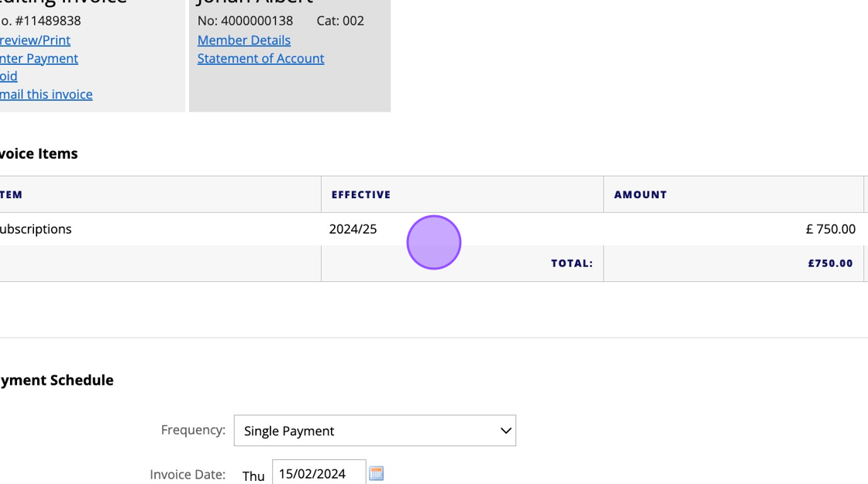Viewport: 868px width, 484px height.
Task: Open the Member Details link
Action: click(x=243, y=40)
